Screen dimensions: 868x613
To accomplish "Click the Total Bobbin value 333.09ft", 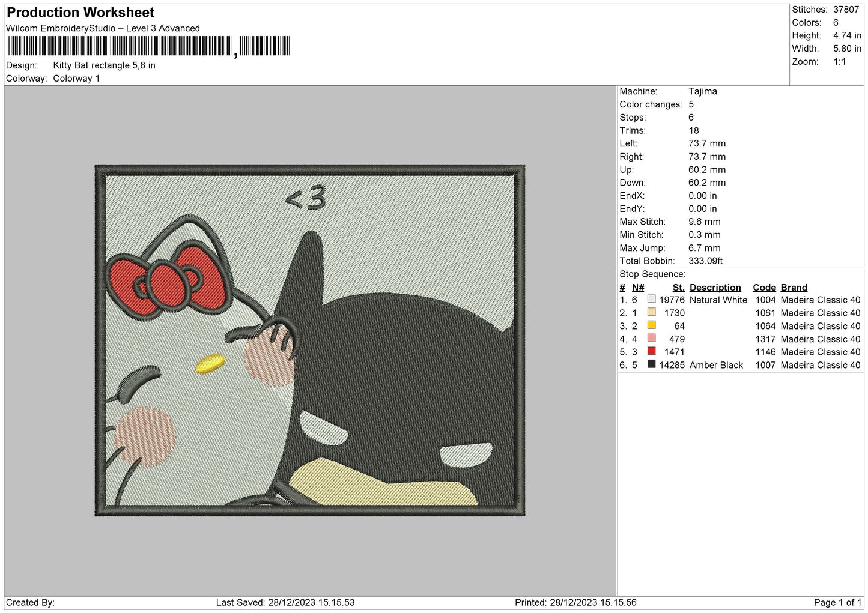I will pyautogui.click(x=706, y=261).
